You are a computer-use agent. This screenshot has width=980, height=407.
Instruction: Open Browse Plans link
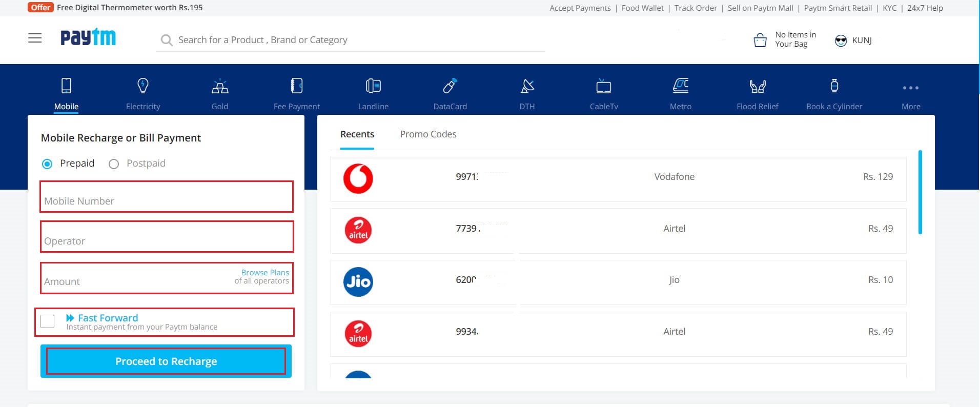pos(265,272)
